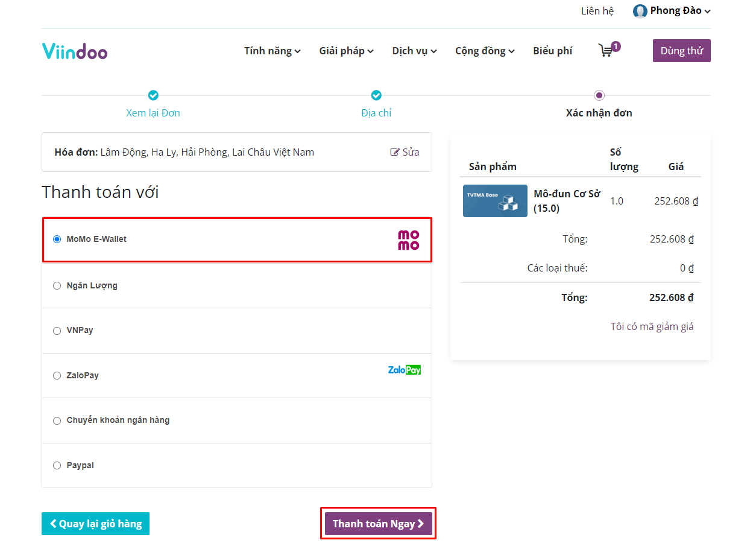Click the Các loại thuế label
756x543 pixels.
[x=557, y=268]
